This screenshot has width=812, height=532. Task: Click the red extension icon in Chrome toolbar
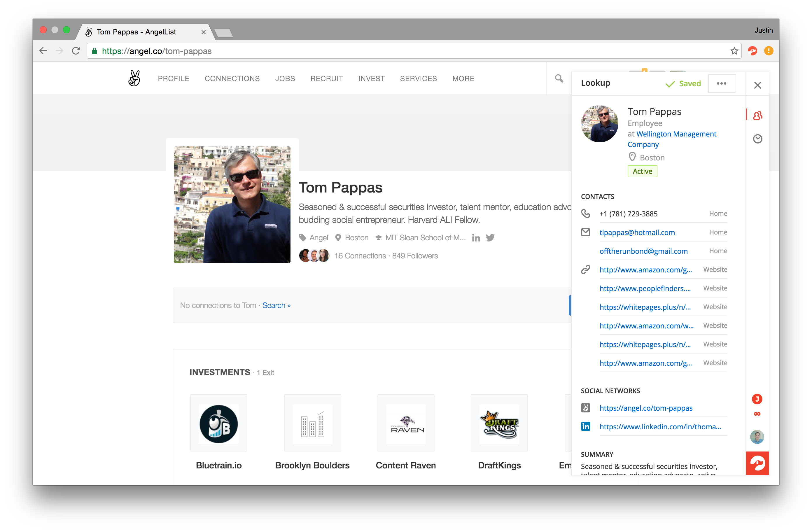coord(752,51)
